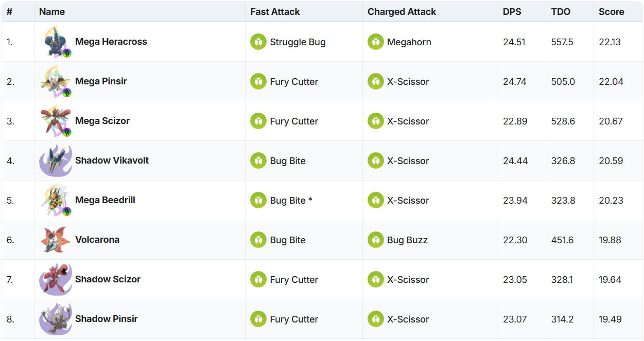Image resolution: width=644 pixels, height=341 pixels.
Task: Click bug-type icon beside Bug Buzz
Action: (376, 240)
